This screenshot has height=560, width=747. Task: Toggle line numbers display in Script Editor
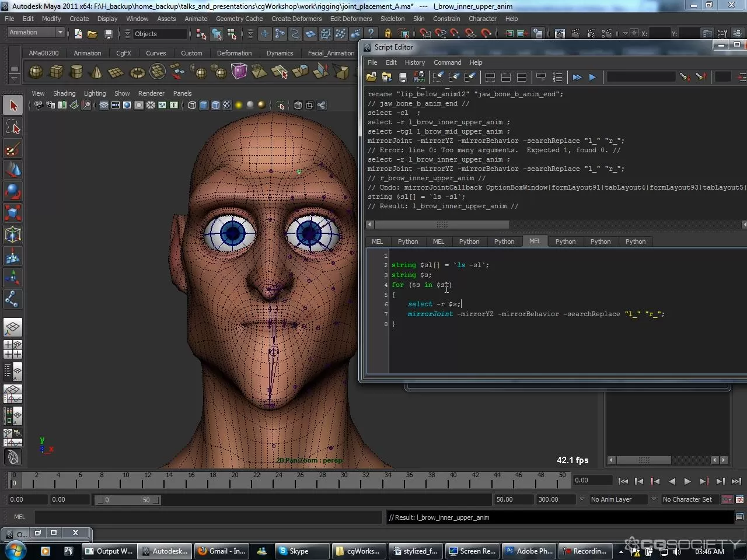(x=557, y=77)
